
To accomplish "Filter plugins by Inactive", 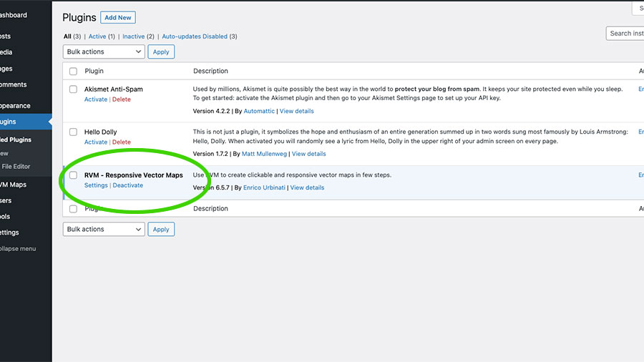I will coord(134,36).
